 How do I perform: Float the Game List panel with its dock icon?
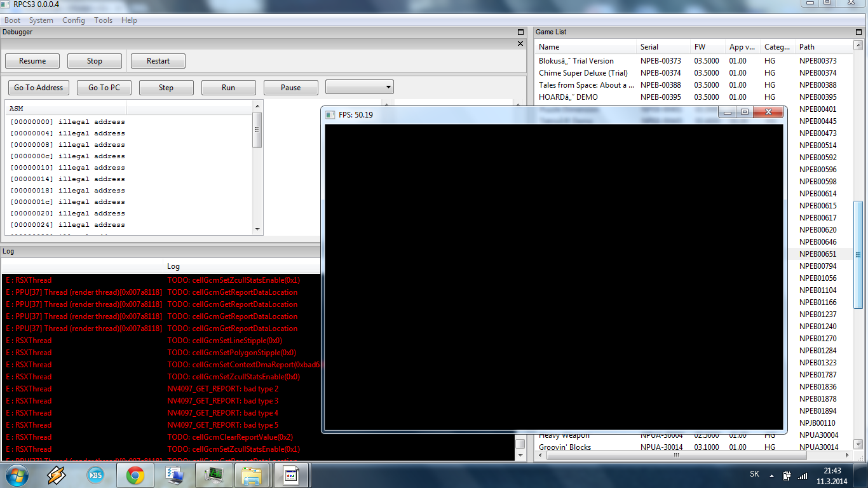pos(858,32)
